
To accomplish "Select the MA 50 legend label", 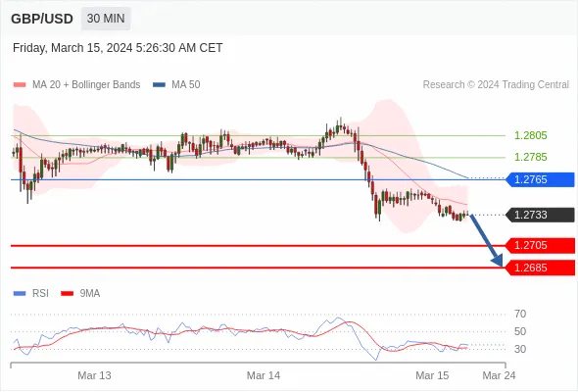I will tap(186, 85).
